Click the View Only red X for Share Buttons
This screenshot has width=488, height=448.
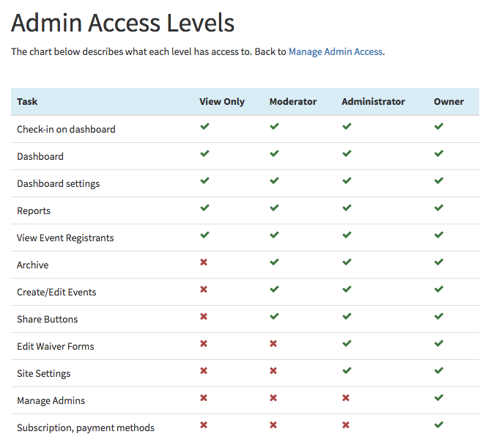coord(204,316)
